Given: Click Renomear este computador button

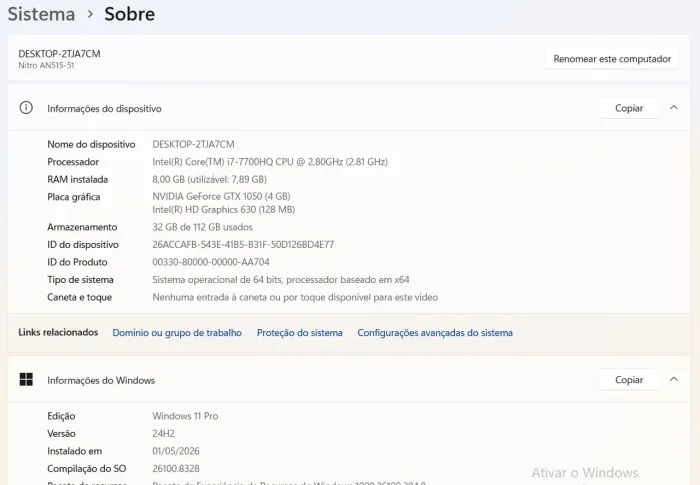Looking at the screenshot, I should (x=612, y=59).
